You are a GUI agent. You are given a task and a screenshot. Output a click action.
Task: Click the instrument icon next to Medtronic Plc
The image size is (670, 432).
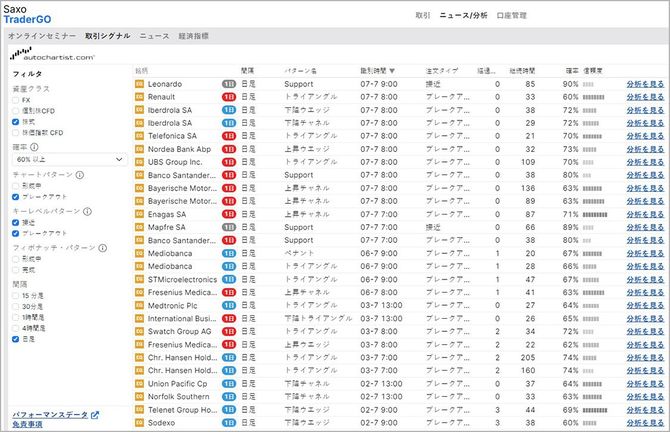(x=139, y=306)
